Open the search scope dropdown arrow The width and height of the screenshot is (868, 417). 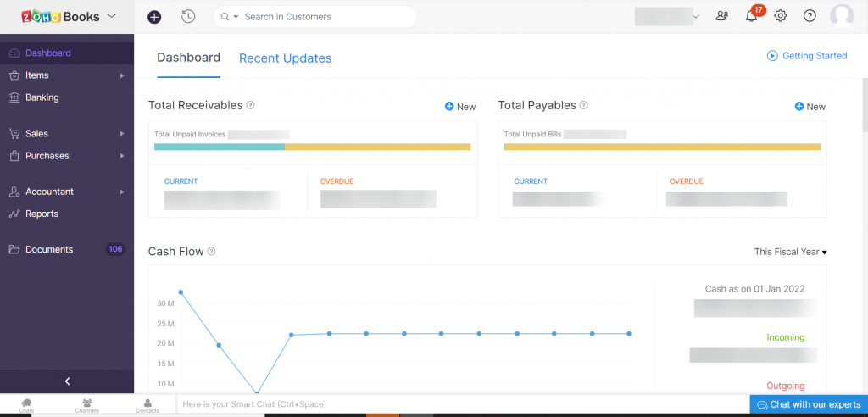(236, 17)
